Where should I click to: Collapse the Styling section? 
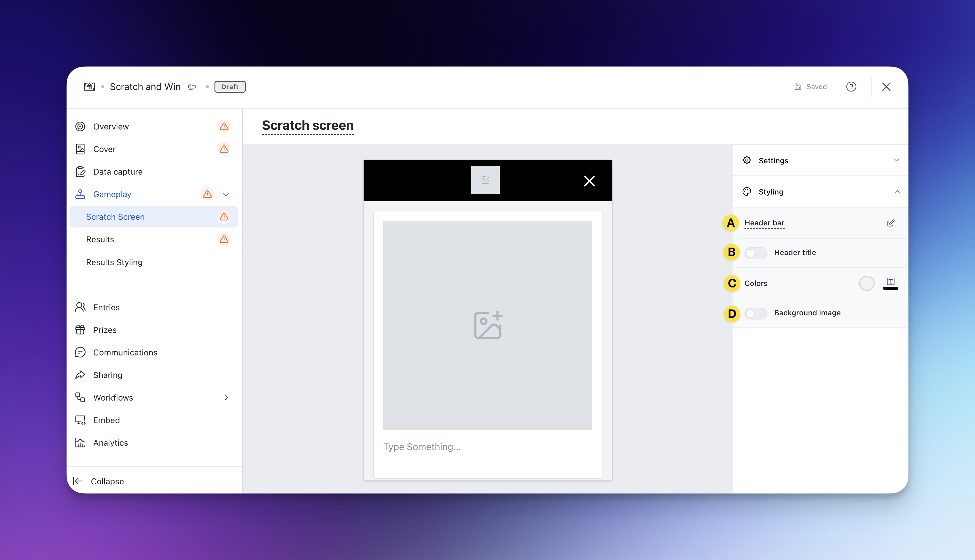(897, 192)
